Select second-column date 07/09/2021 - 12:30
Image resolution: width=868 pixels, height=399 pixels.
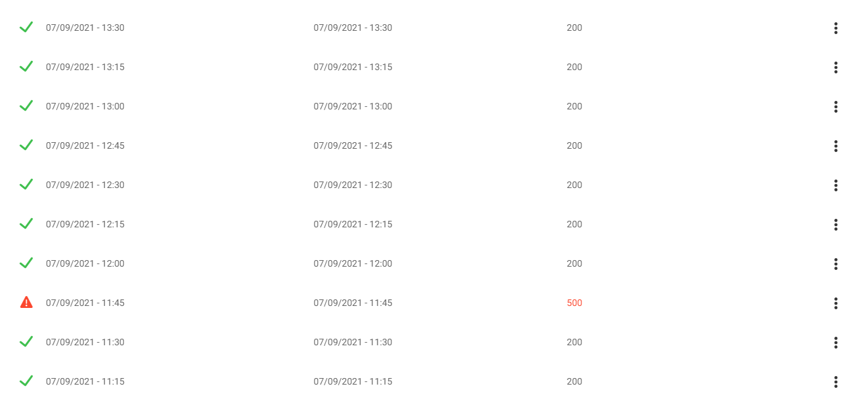click(353, 185)
